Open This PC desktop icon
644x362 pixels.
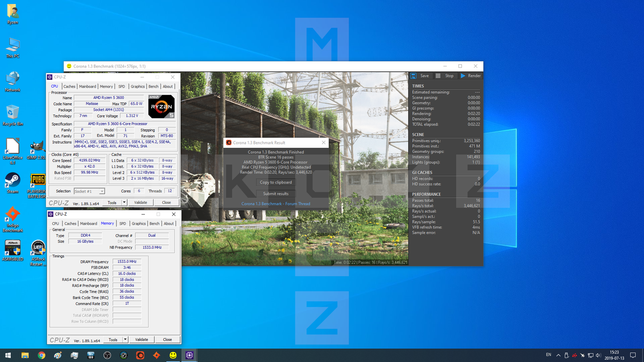click(13, 48)
